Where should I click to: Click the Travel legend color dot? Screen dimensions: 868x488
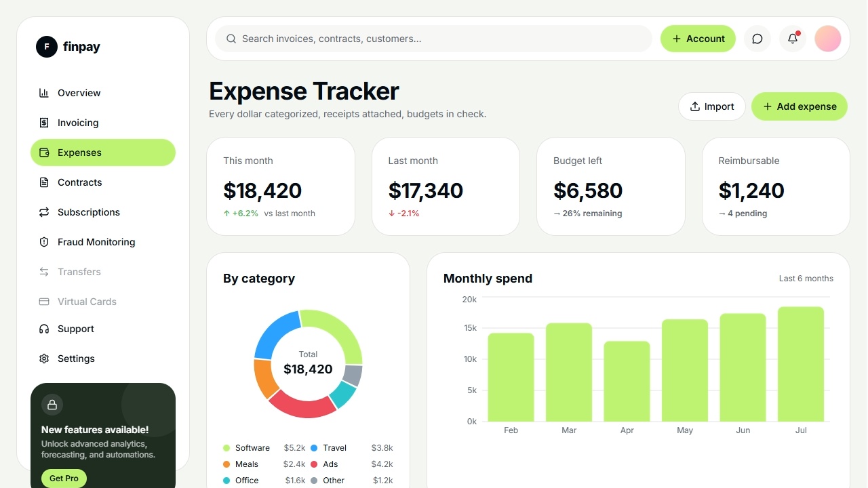314,448
